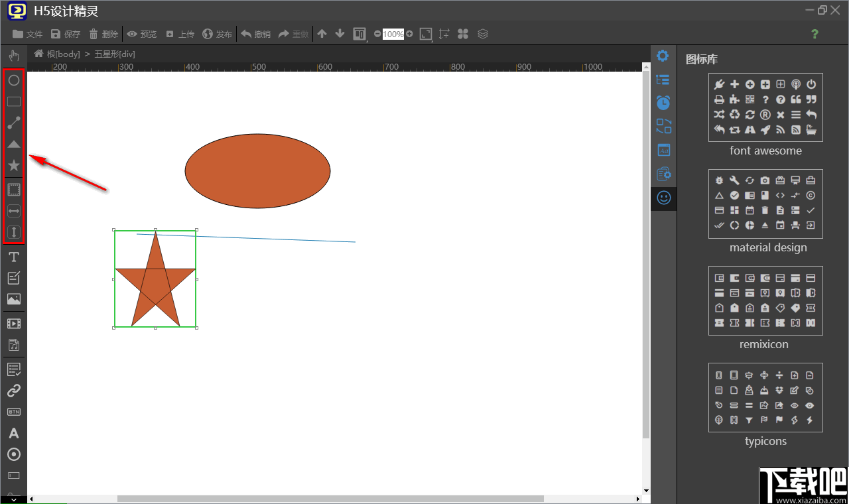Open the alarm clock panel tab
Image resolution: width=849 pixels, height=504 pixels.
pyautogui.click(x=663, y=103)
